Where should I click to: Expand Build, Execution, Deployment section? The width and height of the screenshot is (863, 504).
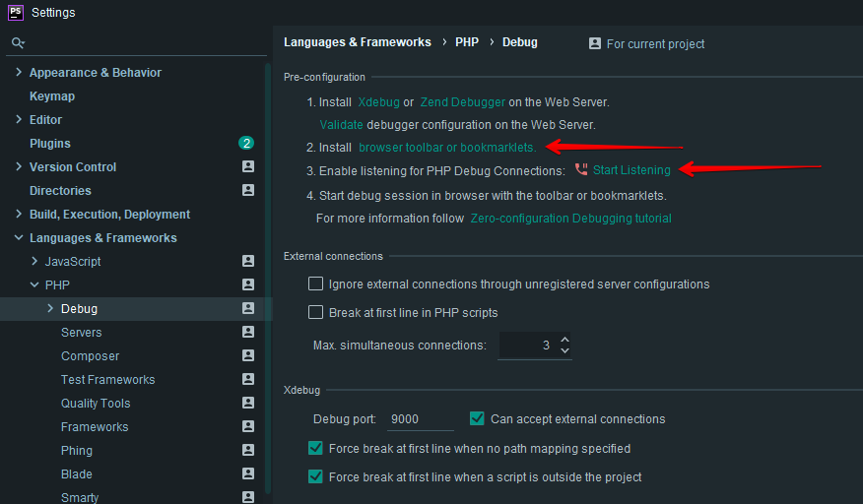[x=19, y=214]
